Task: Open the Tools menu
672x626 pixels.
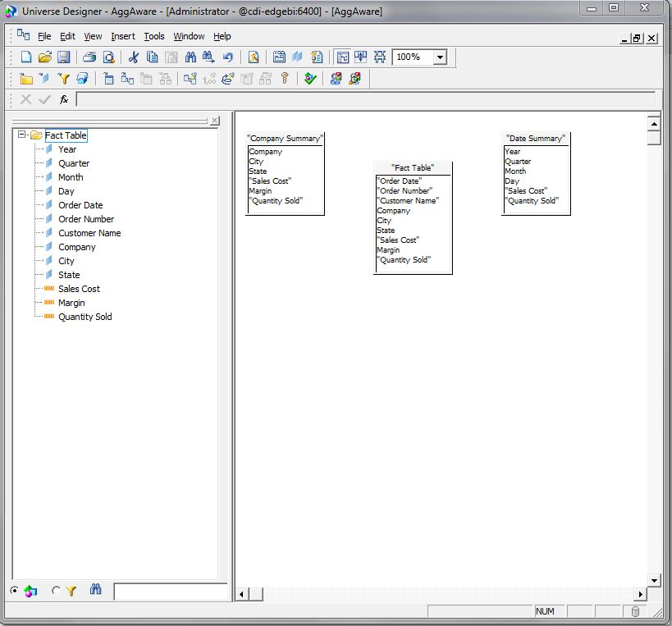Action: pyautogui.click(x=154, y=36)
